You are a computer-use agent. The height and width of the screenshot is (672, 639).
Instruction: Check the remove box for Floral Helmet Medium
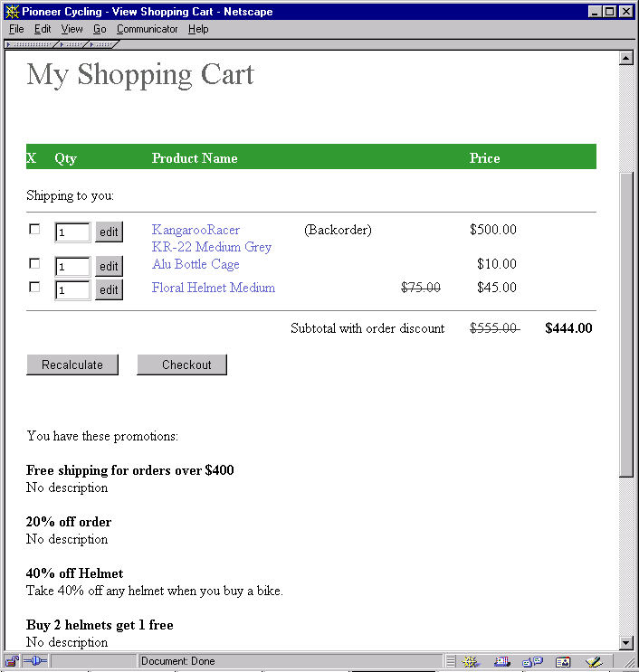(34, 287)
